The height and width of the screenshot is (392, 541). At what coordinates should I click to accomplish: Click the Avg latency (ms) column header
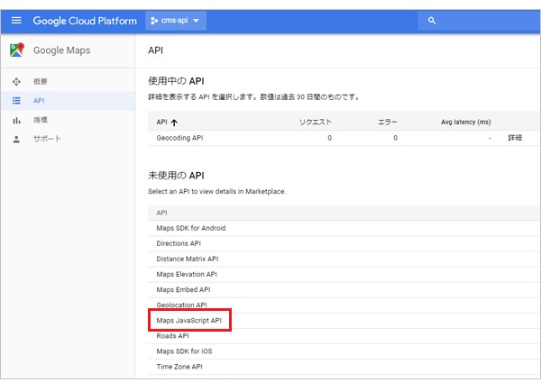(x=466, y=122)
